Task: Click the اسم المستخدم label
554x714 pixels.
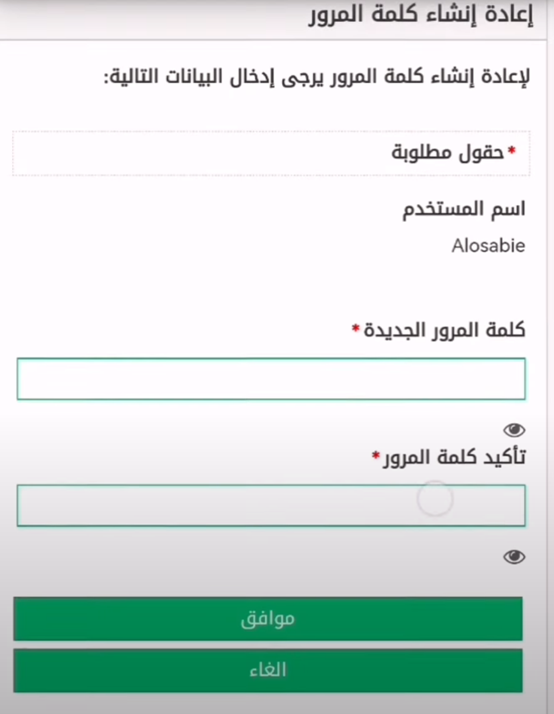Action: pos(463,209)
